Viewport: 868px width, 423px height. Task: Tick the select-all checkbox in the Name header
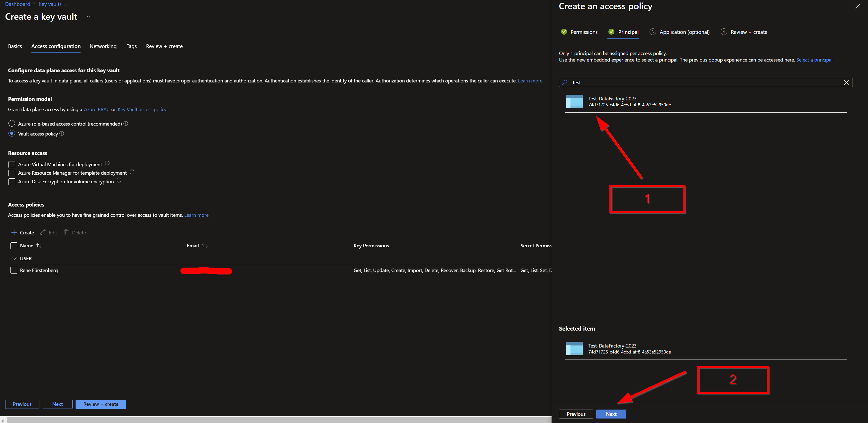pyautogui.click(x=14, y=246)
